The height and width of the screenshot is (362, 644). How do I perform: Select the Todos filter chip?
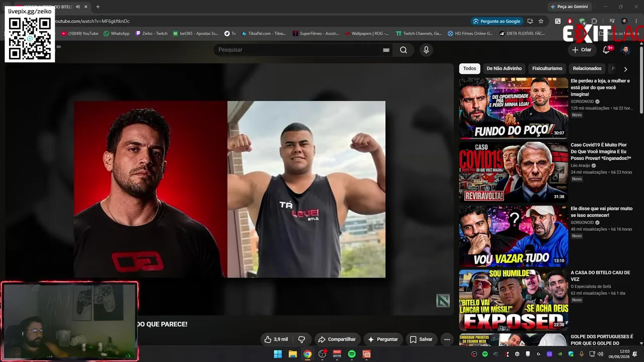469,68
